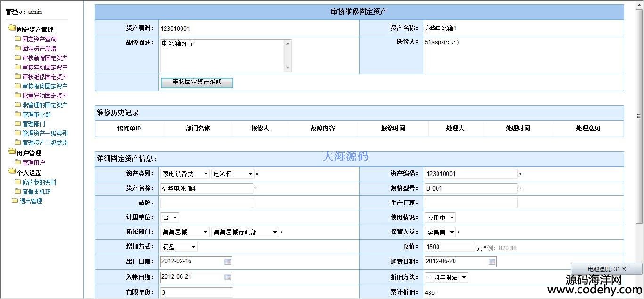This screenshot has height=299, width=644.
Task: Click the folder icon next to 管理事业部
Action: [17, 114]
